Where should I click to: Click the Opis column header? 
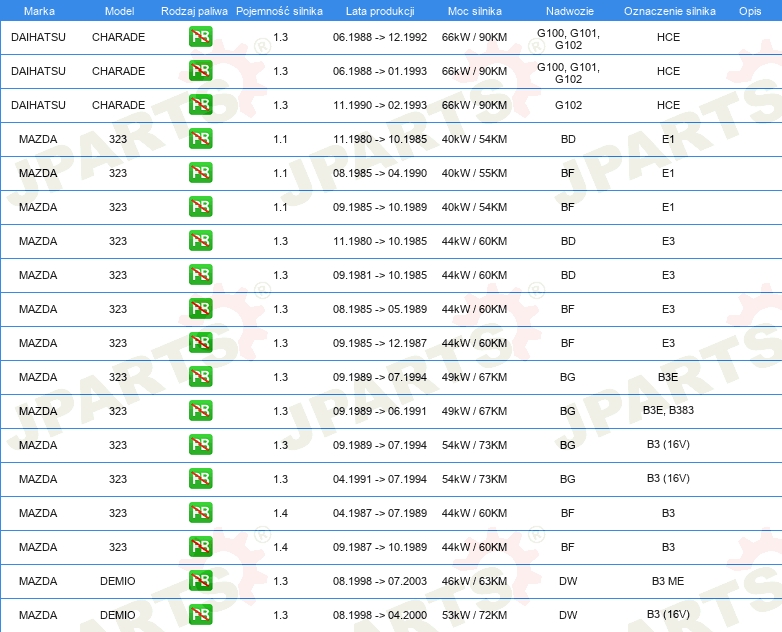(750, 11)
